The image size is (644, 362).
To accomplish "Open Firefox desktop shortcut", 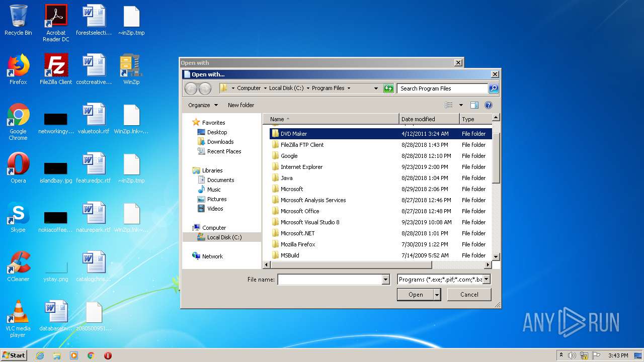I will pyautogui.click(x=18, y=69).
